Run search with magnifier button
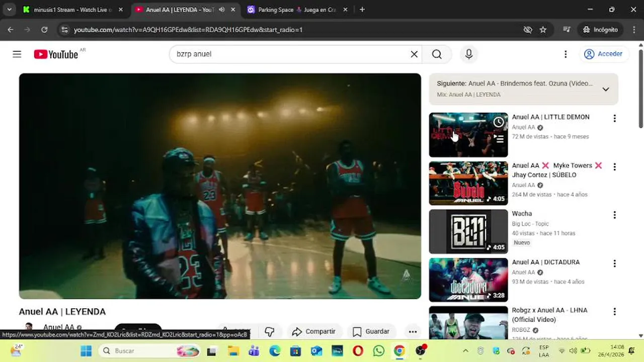Image resolution: width=644 pixels, height=362 pixels. (437, 54)
